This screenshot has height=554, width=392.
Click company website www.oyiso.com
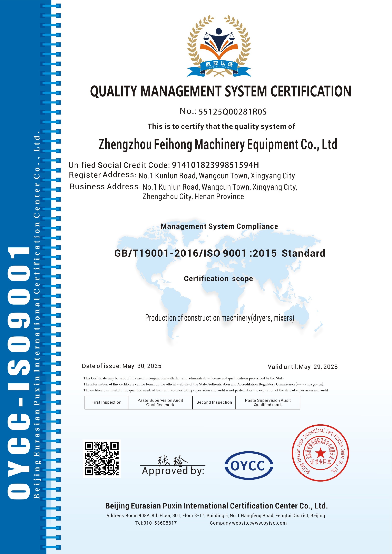269,523
